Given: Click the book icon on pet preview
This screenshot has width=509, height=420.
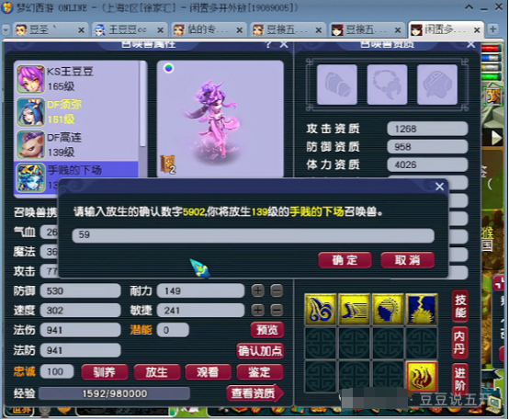Looking at the screenshot, I should [168, 164].
